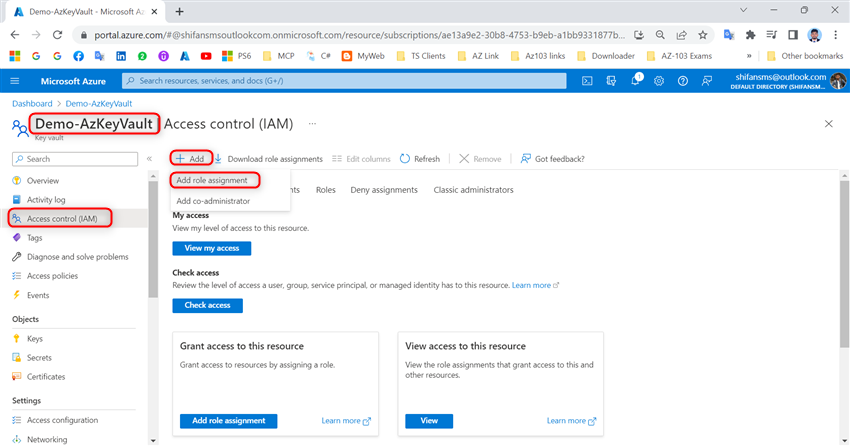The width and height of the screenshot is (850, 446).
Task: Open a new browser tab
Action: pyautogui.click(x=179, y=11)
